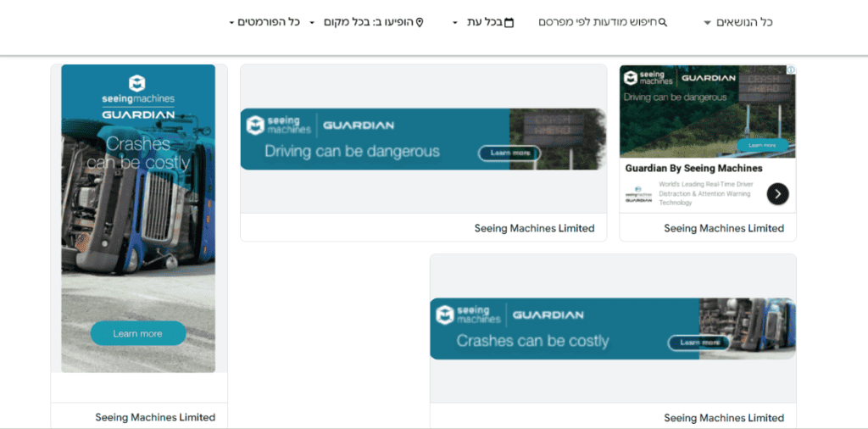Open the כל הנושאים topics dropdown

coord(738,22)
